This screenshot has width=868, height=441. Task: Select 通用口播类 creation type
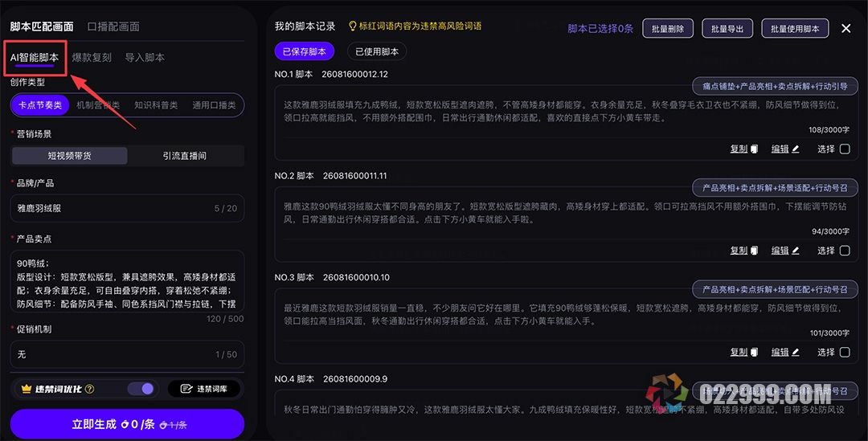pos(215,105)
